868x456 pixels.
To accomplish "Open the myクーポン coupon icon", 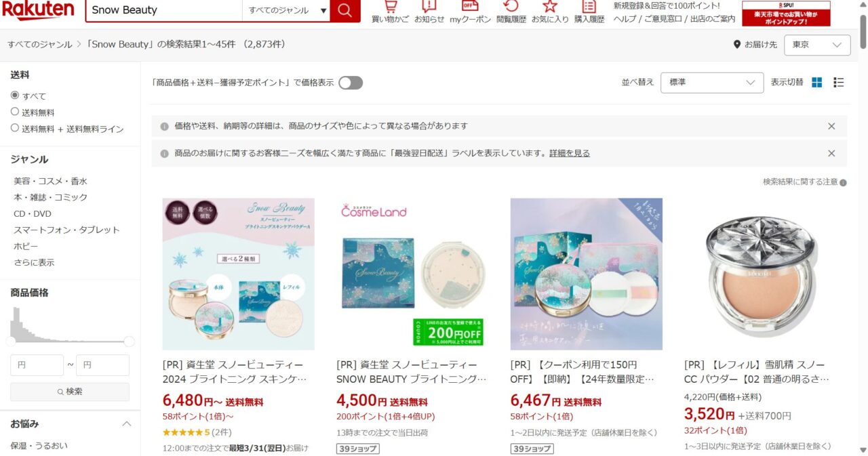I will pyautogui.click(x=470, y=12).
